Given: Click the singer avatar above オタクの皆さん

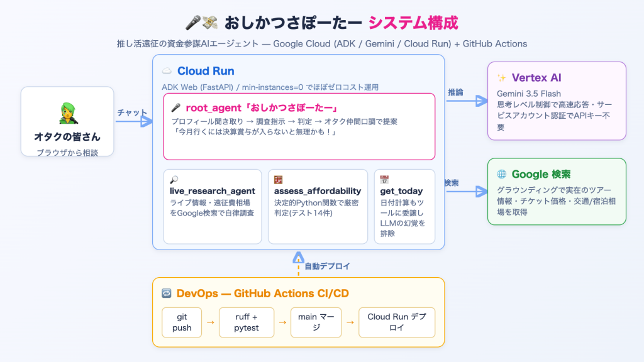Looking at the screenshot, I should pos(68,113).
